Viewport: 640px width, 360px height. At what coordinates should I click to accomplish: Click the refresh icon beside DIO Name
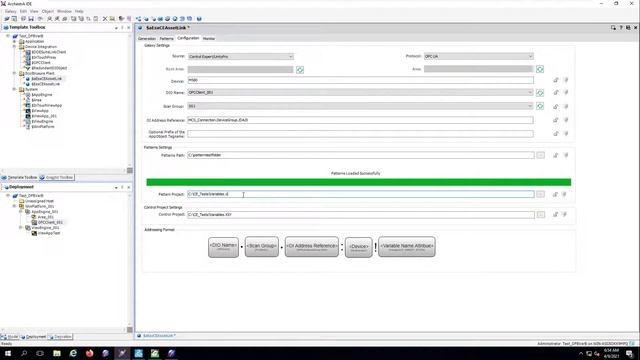540,93
